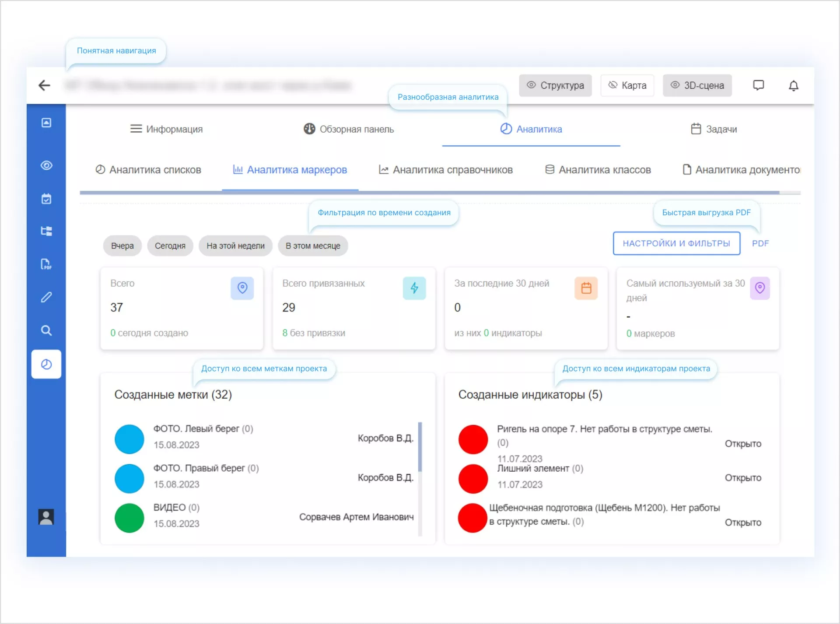Switch to the Обзорная панель tab
The width and height of the screenshot is (840, 624).
pos(349,129)
